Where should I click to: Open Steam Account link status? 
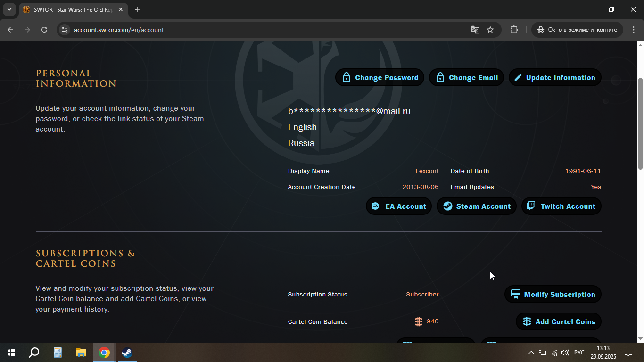[x=477, y=206]
